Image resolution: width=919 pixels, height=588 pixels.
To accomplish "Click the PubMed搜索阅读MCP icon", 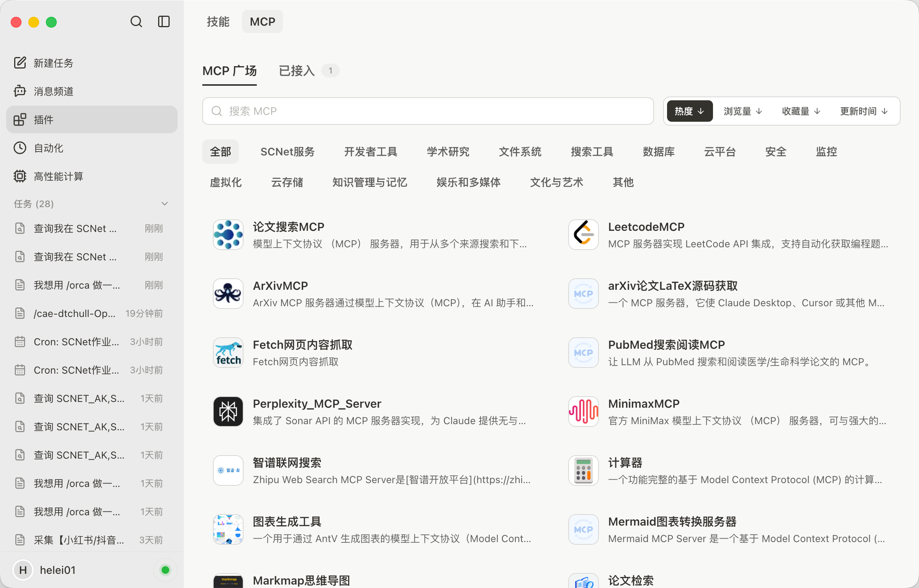I will click(584, 353).
